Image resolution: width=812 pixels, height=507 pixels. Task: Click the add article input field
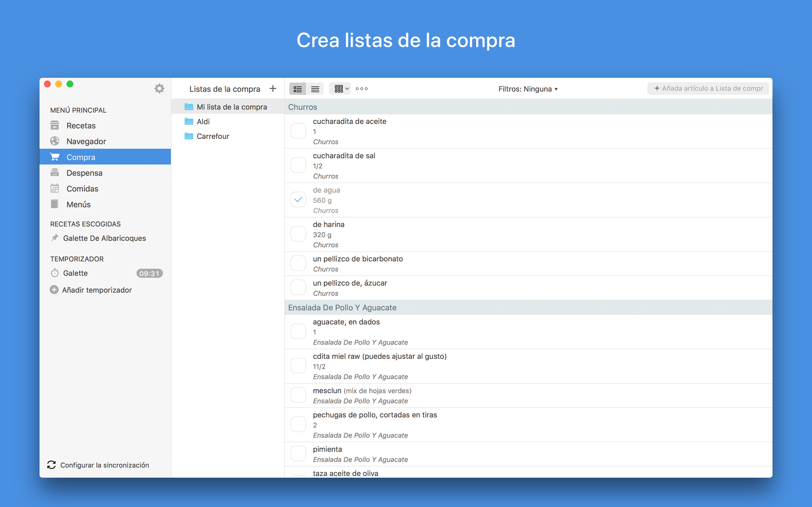(x=708, y=88)
